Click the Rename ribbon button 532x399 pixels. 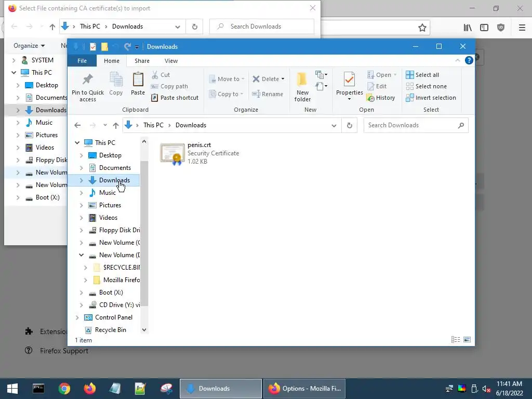268,94
